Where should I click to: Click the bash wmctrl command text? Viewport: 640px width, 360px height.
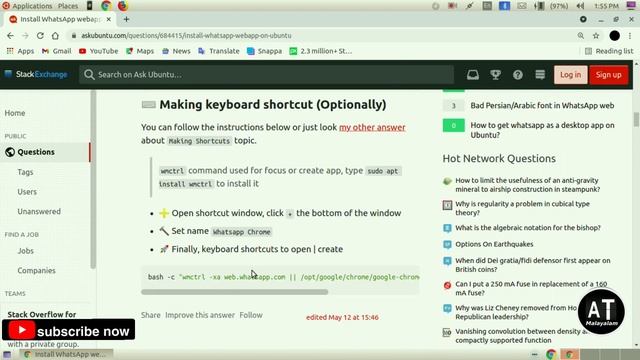(x=283, y=277)
